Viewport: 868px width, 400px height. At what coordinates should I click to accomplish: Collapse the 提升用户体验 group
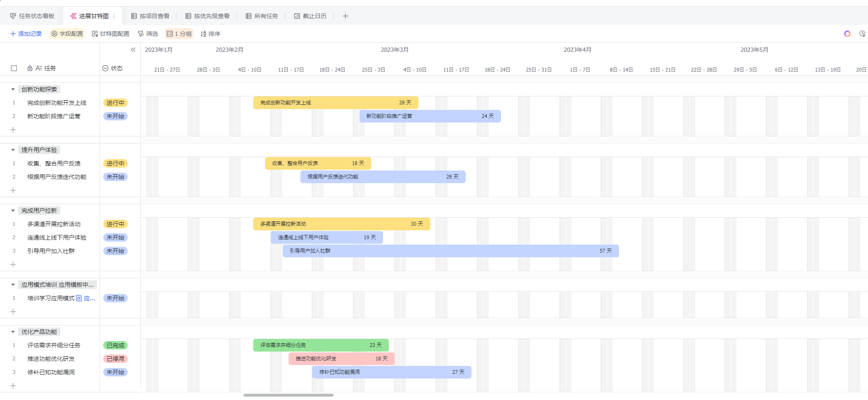point(13,150)
